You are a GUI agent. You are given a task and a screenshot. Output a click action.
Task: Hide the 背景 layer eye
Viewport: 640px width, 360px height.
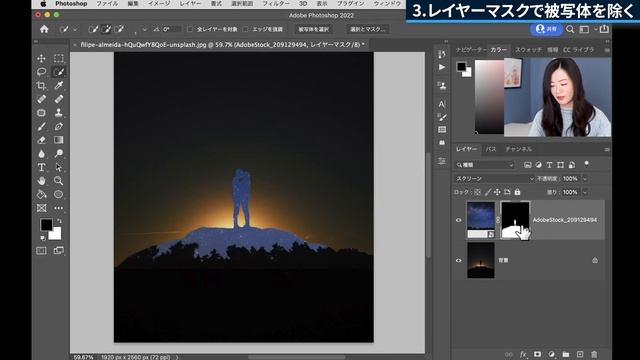458,260
